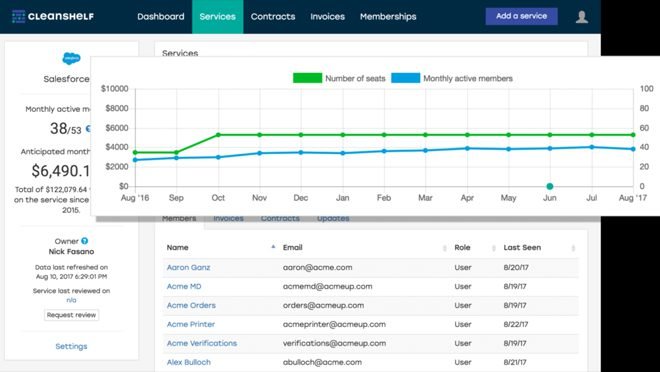Screen dimensions: 660x372
Task: Open member Alex Bulloch
Action: point(189,362)
